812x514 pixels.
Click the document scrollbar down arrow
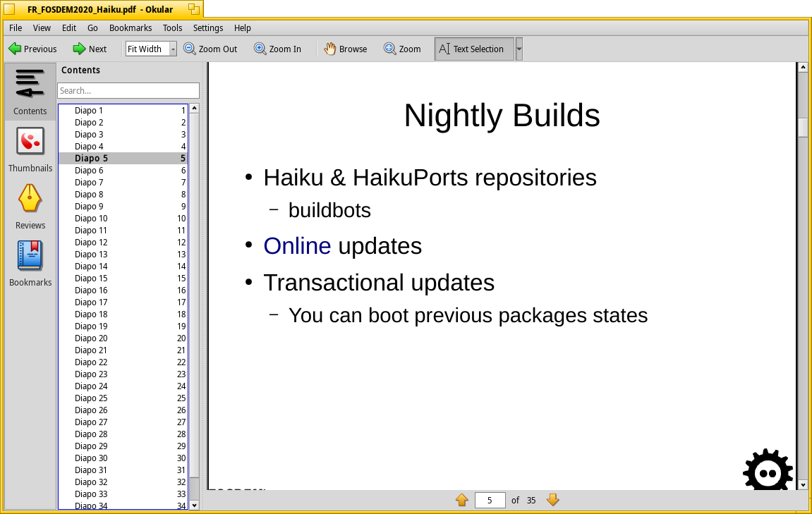(803, 485)
